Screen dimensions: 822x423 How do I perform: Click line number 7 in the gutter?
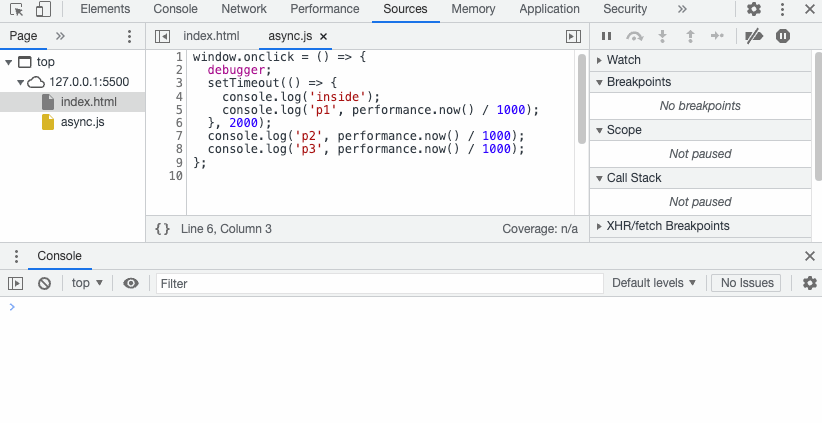point(179,136)
